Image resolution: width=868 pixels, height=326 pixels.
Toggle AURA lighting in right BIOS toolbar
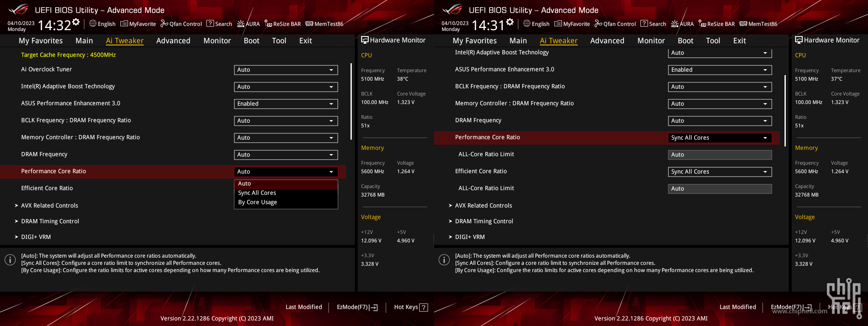(x=682, y=24)
